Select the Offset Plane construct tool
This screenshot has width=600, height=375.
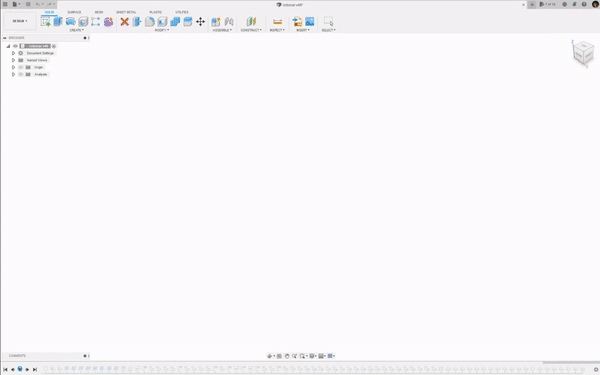pos(251,21)
